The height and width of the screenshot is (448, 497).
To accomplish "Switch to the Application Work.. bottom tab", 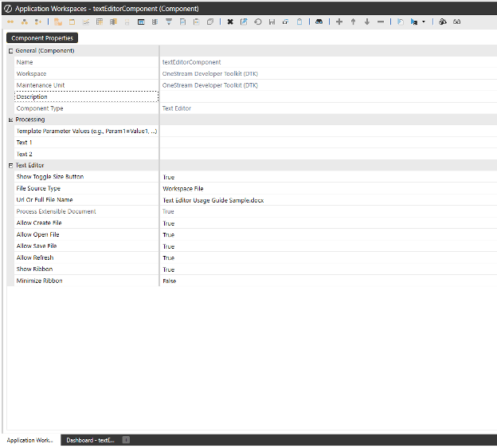I will (x=29, y=440).
